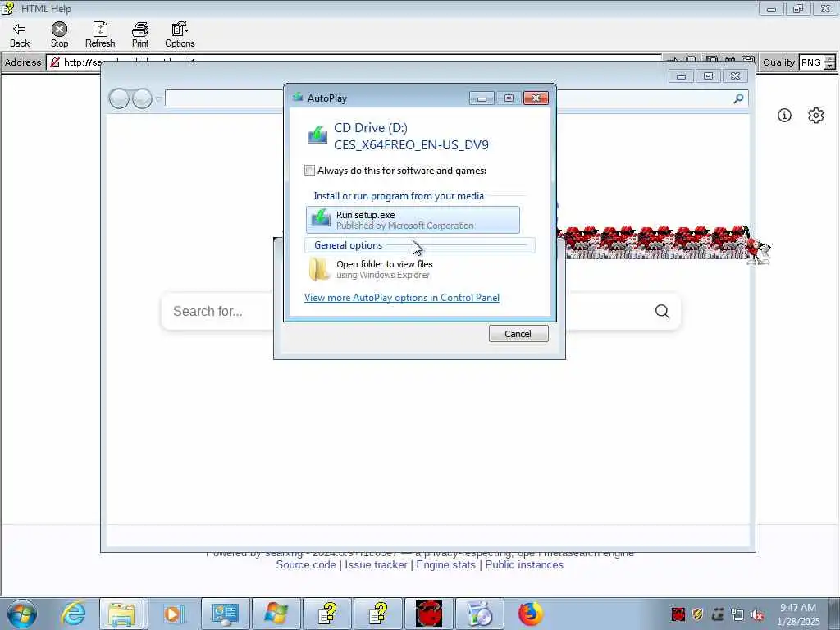Open View more AutoPlay options in Control Panel

coord(402,297)
